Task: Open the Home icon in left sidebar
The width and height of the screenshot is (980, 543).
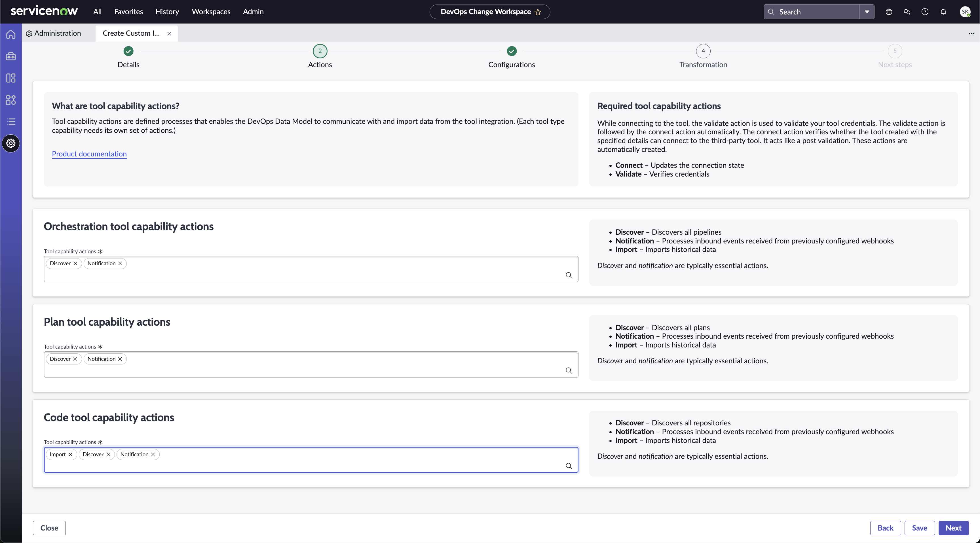Action: [x=11, y=35]
